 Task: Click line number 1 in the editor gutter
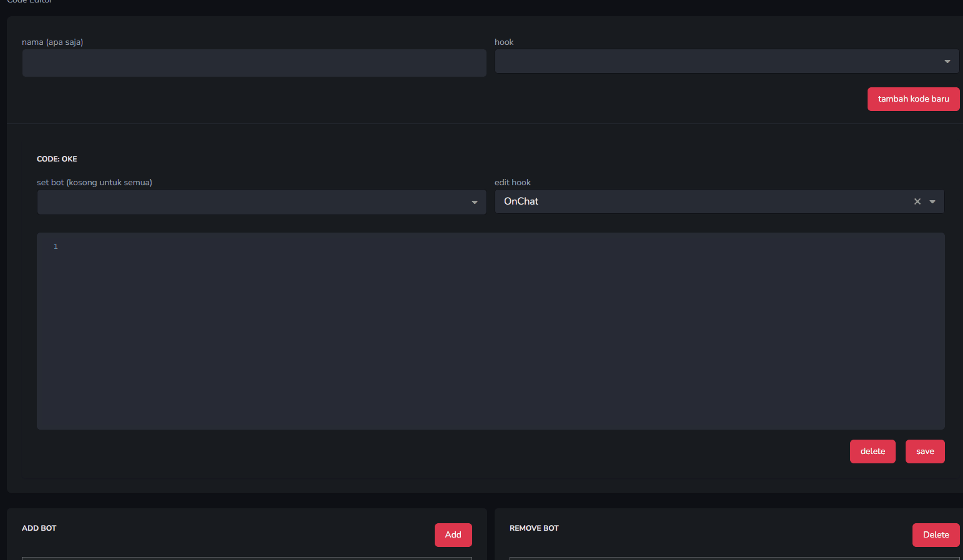(x=56, y=246)
